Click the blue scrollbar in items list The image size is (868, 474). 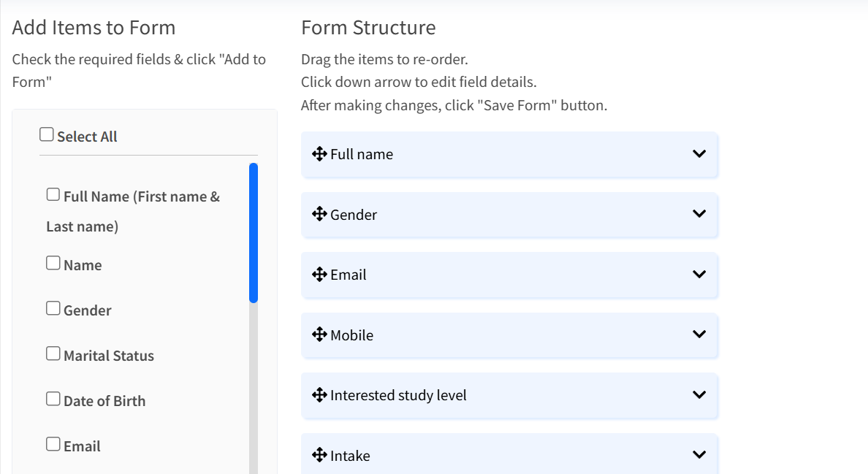[x=254, y=232]
